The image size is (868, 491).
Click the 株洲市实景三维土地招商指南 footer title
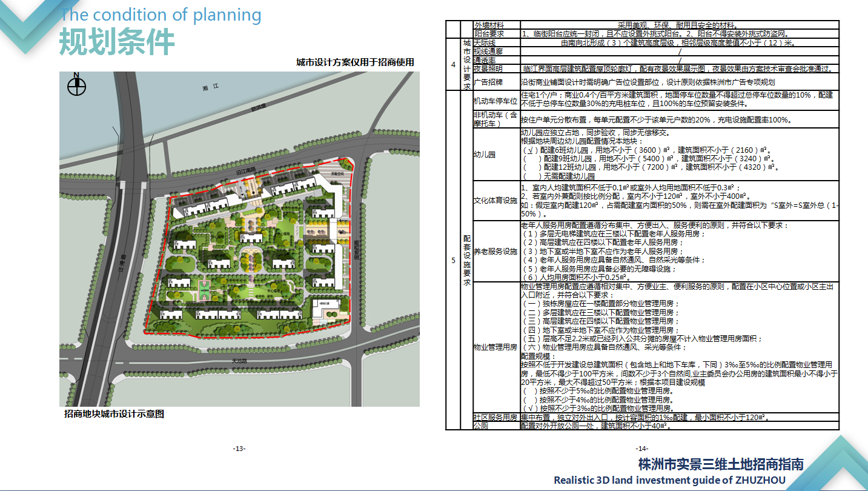pos(721,464)
